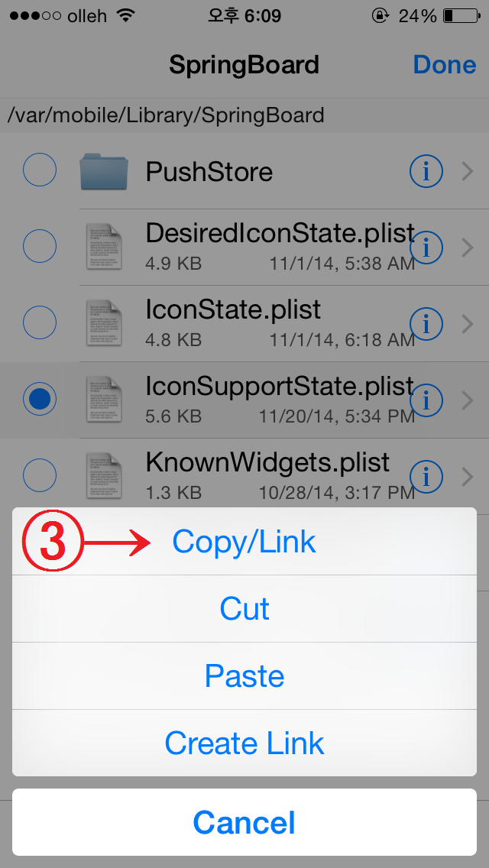This screenshot has height=868, width=489.
Task: Open info for PushStore folder
Action: tap(426, 172)
